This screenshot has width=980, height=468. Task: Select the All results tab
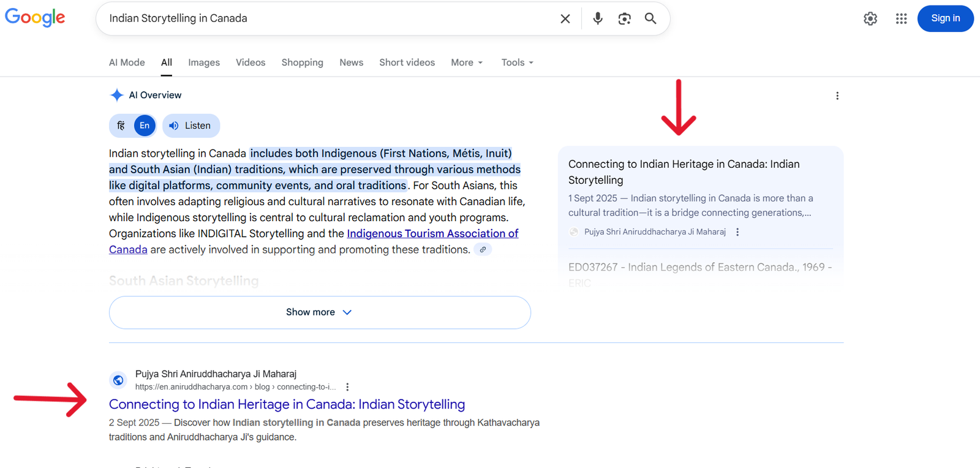click(x=167, y=62)
